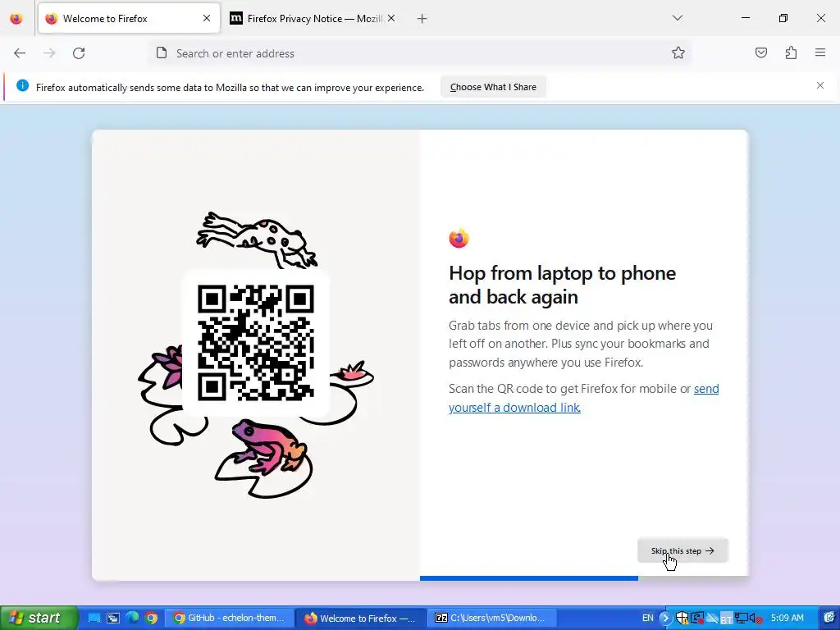Click the onboarding progress bar
This screenshot has height=630, width=840.
point(584,578)
